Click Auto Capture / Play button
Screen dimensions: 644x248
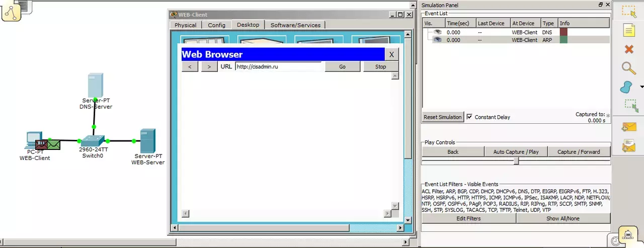(516, 151)
